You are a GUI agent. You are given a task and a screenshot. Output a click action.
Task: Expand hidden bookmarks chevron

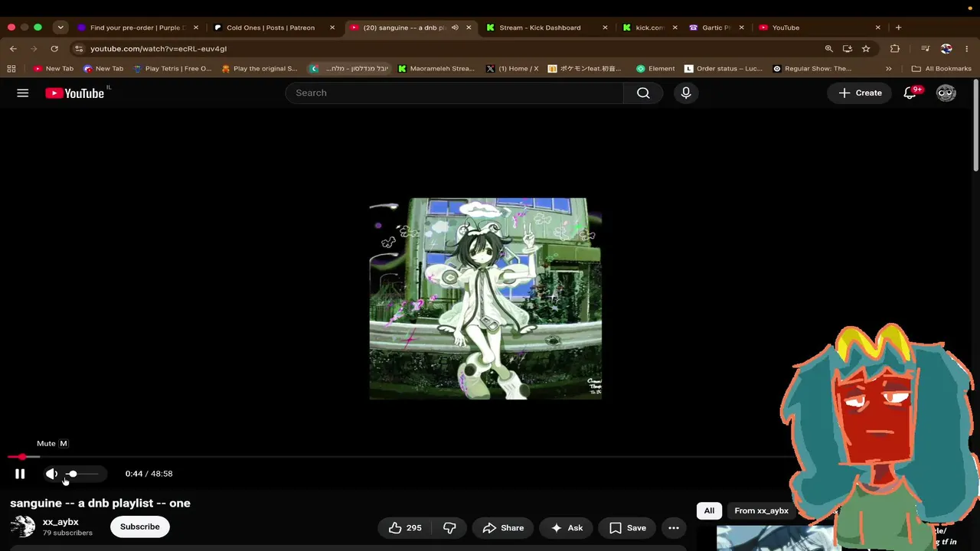click(x=888, y=68)
